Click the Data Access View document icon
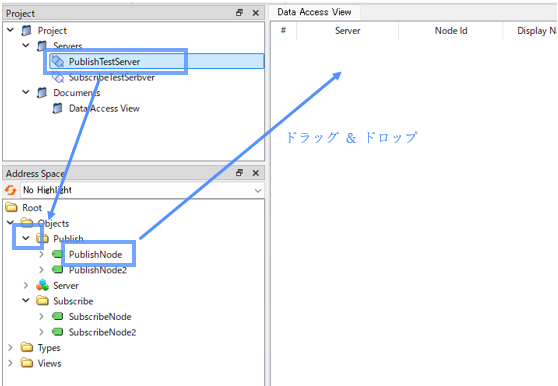 [x=57, y=108]
